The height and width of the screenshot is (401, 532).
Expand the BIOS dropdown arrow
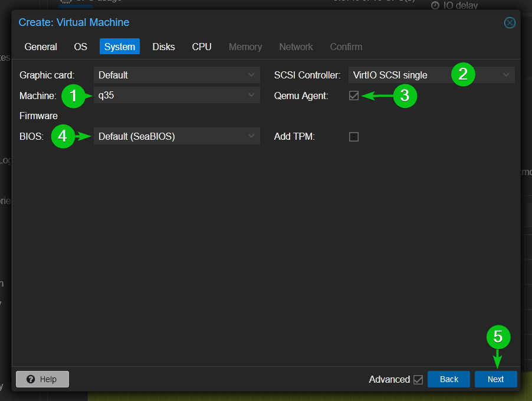coord(251,136)
